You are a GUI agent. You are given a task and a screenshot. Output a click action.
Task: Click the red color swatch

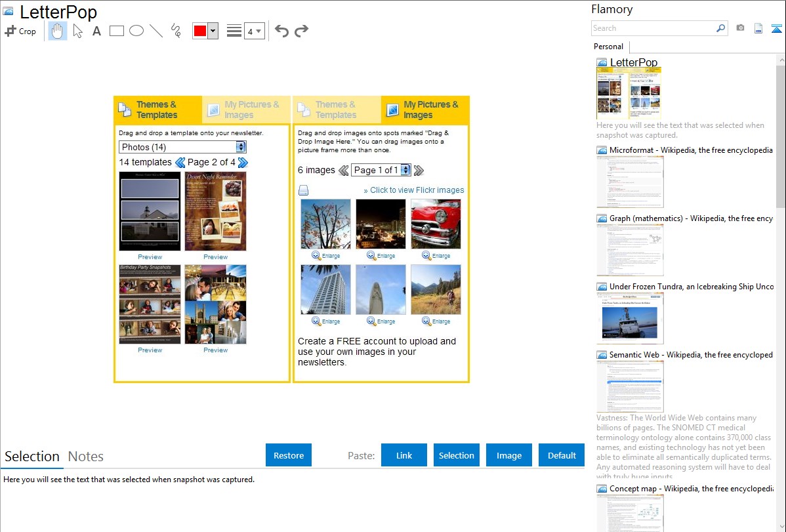pyautogui.click(x=200, y=31)
